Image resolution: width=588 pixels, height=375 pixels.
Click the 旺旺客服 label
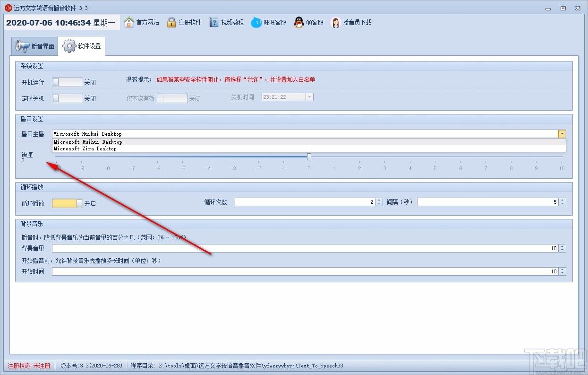coord(275,22)
